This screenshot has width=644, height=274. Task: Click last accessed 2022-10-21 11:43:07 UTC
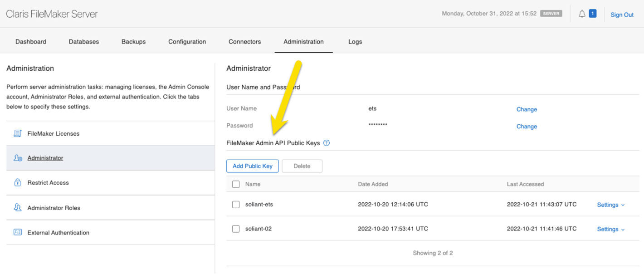[x=542, y=205]
